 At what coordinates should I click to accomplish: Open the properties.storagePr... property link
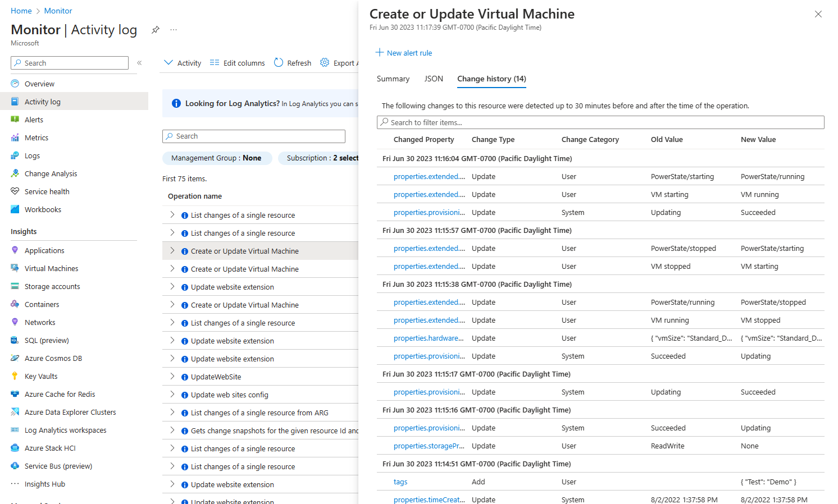[x=429, y=446]
